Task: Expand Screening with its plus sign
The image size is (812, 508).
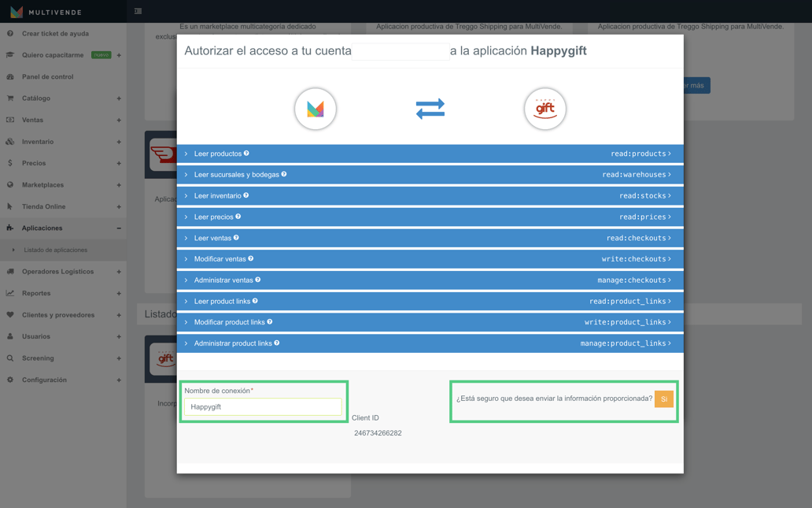Action: (119, 358)
